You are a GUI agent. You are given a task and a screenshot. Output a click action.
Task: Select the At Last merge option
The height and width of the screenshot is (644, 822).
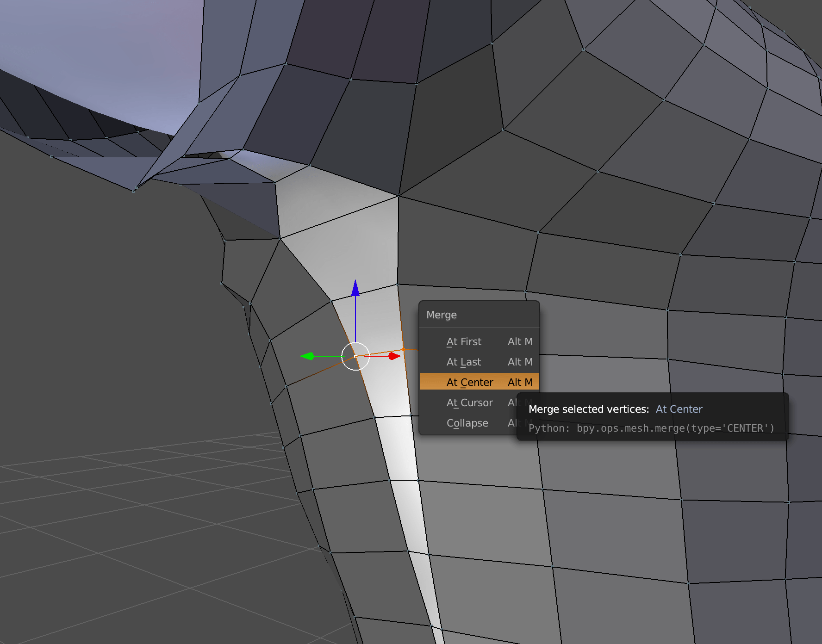pos(463,362)
